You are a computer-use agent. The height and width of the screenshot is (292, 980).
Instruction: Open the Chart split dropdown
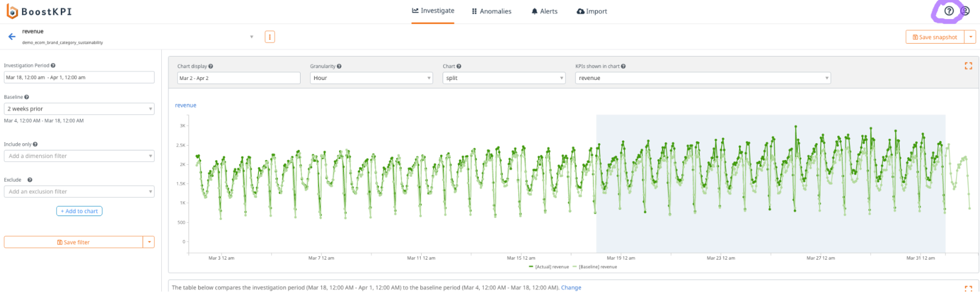(503, 78)
